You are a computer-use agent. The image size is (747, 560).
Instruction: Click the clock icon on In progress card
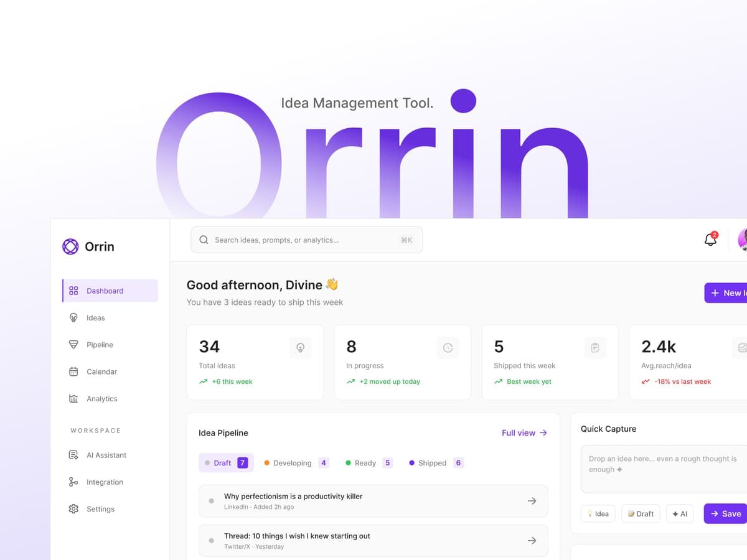(x=448, y=348)
